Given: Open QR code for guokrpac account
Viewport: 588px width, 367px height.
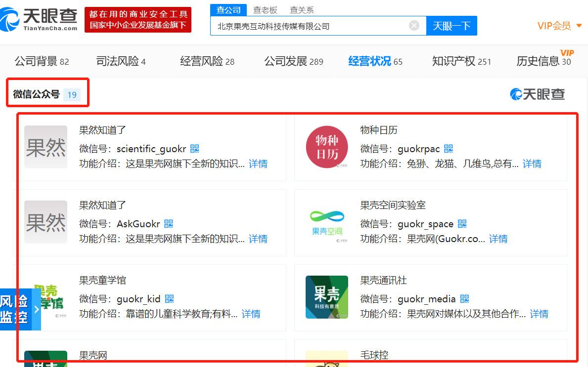Looking at the screenshot, I should (449, 149).
